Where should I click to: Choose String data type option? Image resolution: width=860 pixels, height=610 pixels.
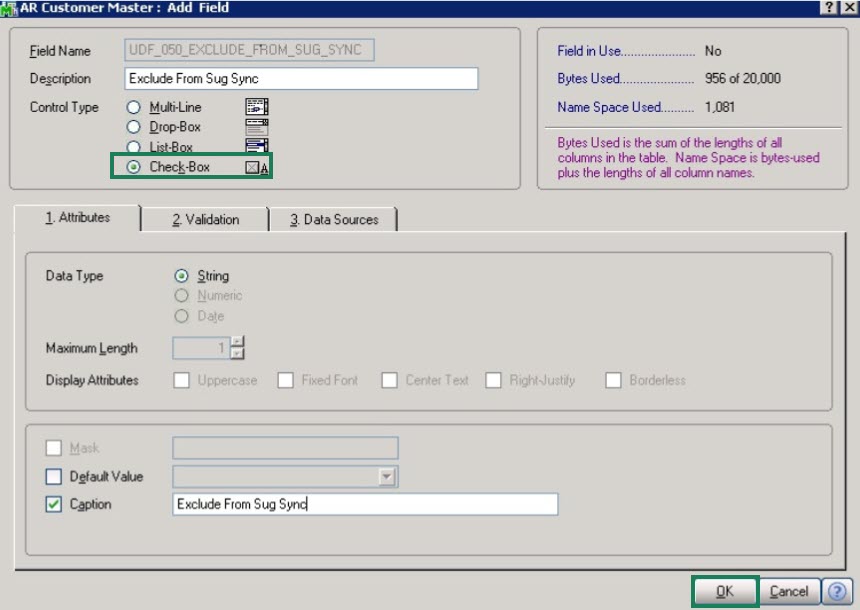coord(182,276)
